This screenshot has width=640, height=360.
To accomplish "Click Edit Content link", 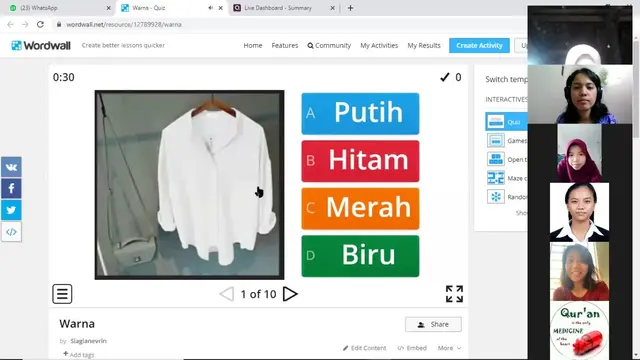I will pos(364,348).
